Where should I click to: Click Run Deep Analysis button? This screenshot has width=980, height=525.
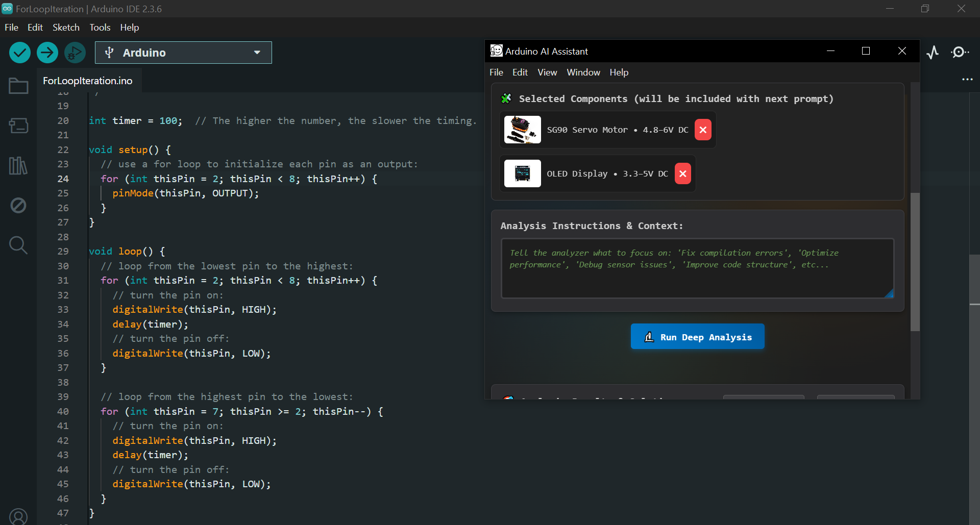697,337
